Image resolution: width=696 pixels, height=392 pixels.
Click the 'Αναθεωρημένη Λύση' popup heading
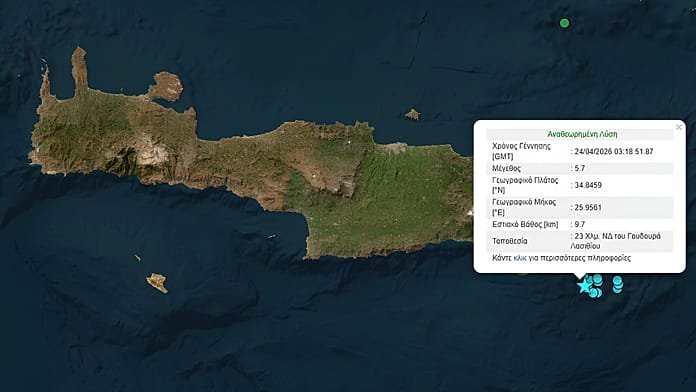click(x=582, y=134)
